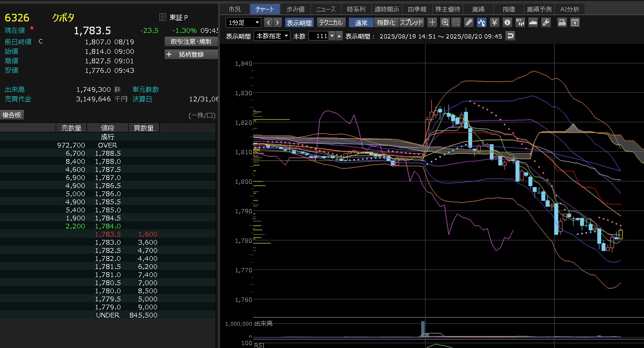This screenshot has width=644, height=348.
Task: Expand the 本数指定 period dropdown
Action: pos(272,36)
